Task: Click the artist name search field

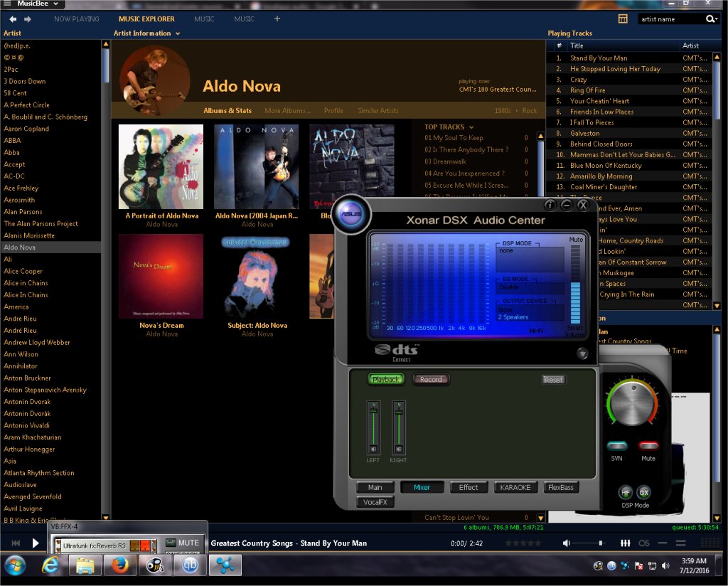Action: tap(670, 19)
